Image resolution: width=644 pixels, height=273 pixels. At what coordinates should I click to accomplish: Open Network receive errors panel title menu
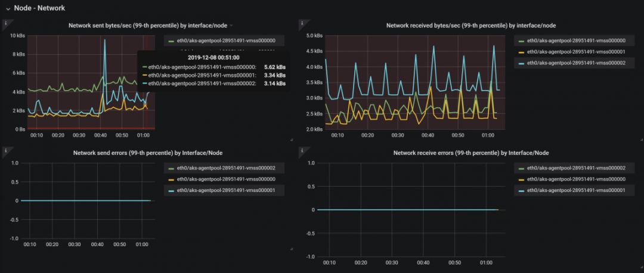[471, 153]
